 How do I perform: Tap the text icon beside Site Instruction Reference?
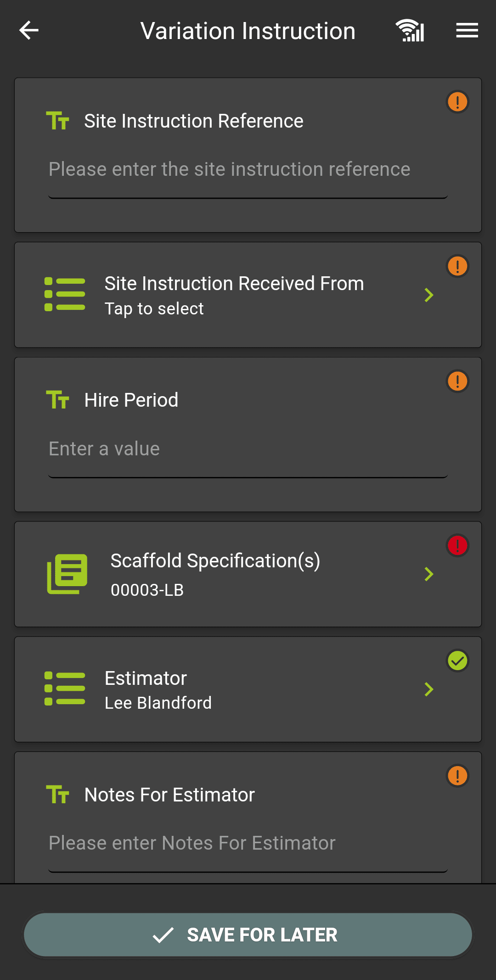coord(58,121)
